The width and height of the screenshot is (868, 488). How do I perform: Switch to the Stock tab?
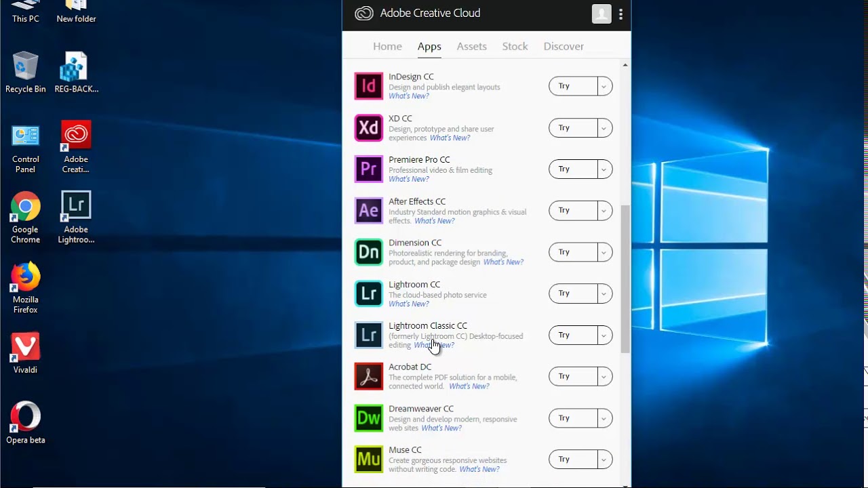click(515, 46)
